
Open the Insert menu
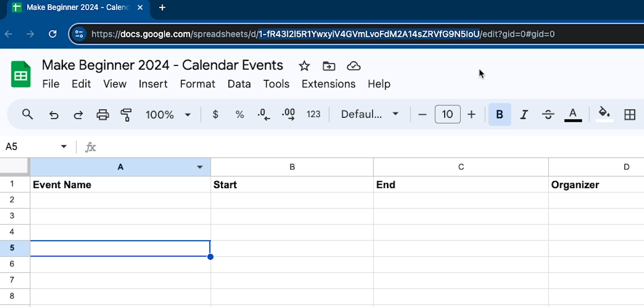[x=153, y=84]
